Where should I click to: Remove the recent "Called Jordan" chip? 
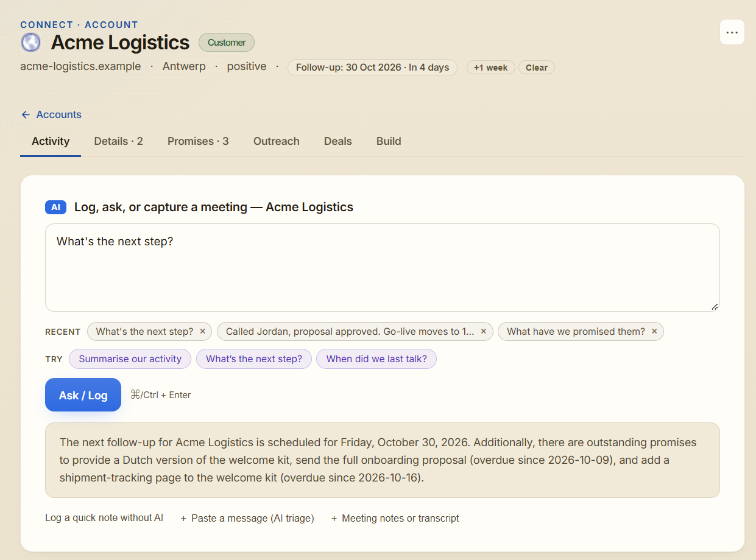pyautogui.click(x=484, y=332)
